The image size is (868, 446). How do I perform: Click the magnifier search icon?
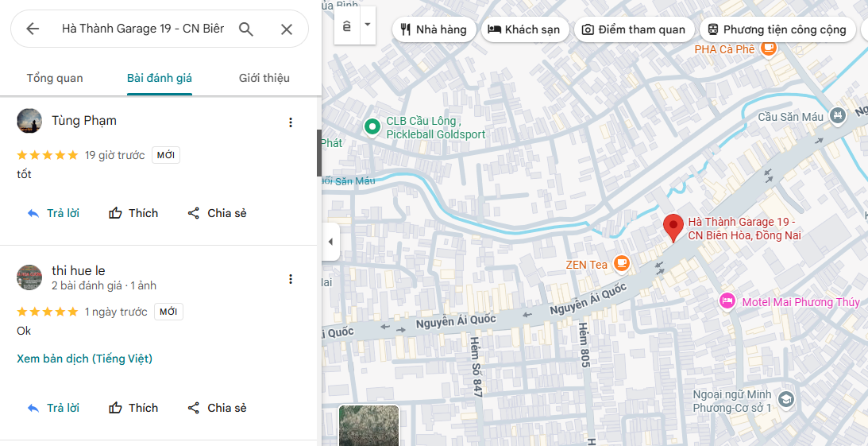coord(245,29)
